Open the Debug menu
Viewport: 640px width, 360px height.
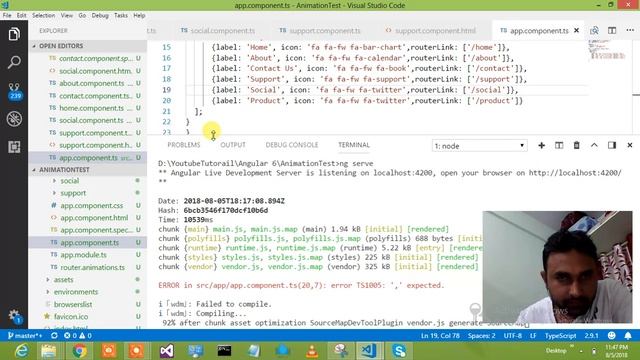tap(100, 16)
